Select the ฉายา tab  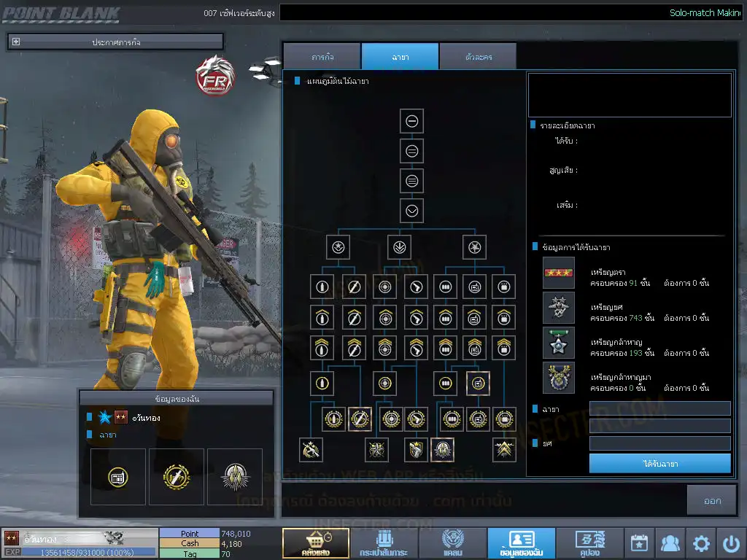(x=400, y=56)
